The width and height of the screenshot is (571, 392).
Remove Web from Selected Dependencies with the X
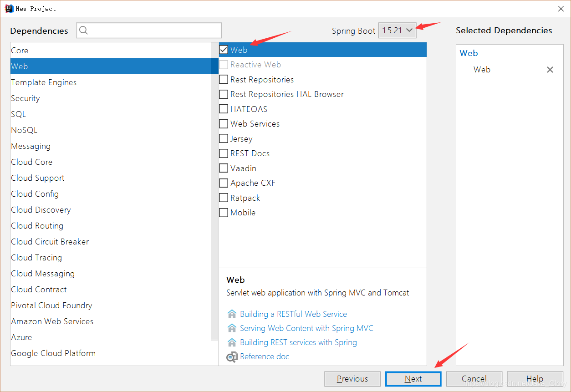coord(550,70)
